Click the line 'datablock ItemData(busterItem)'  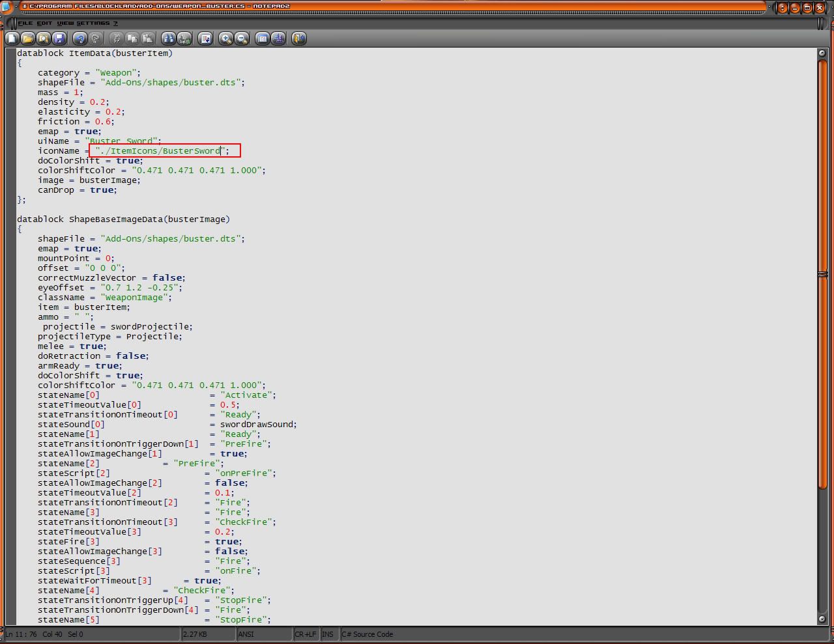[95, 53]
